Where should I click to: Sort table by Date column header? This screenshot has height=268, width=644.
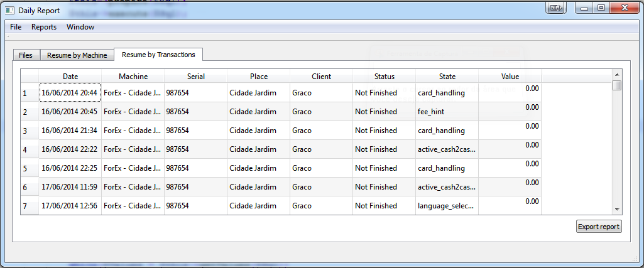[x=70, y=77]
